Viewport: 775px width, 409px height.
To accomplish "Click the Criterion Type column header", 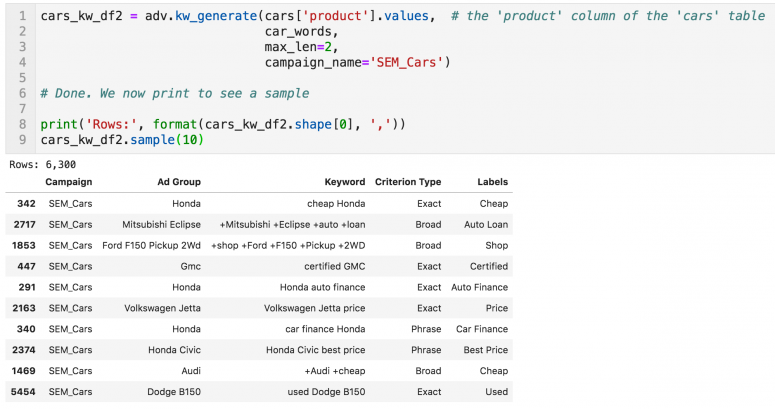I will tap(407, 182).
